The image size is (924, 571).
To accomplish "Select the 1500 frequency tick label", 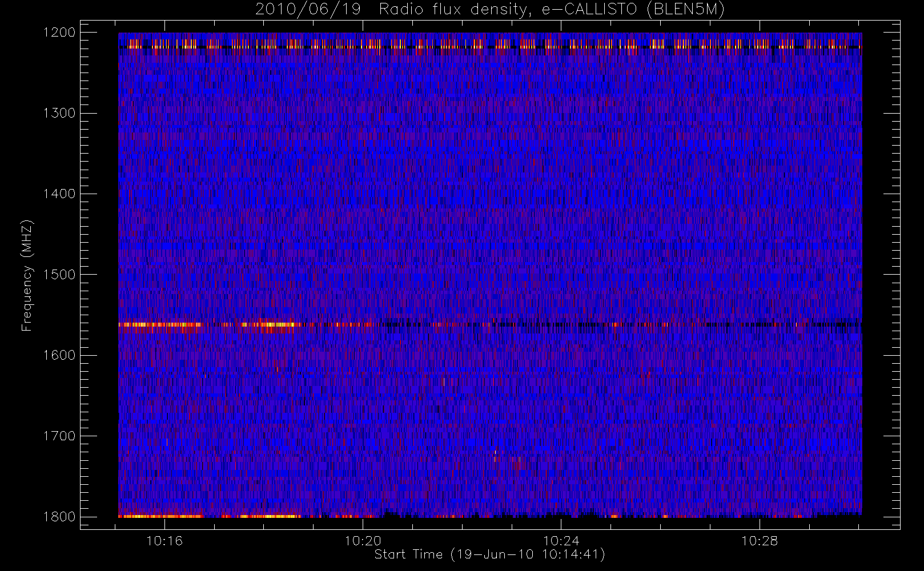I will [x=59, y=275].
